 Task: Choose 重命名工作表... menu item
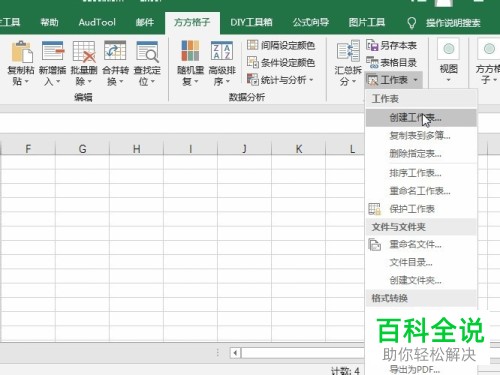(421, 191)
